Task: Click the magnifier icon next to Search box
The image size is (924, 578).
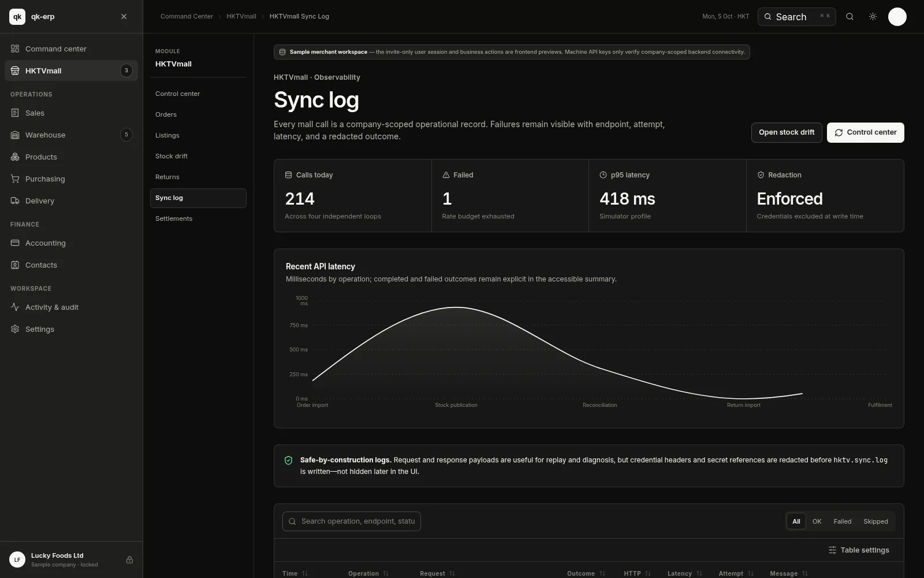Action: (x=850, y=17)
